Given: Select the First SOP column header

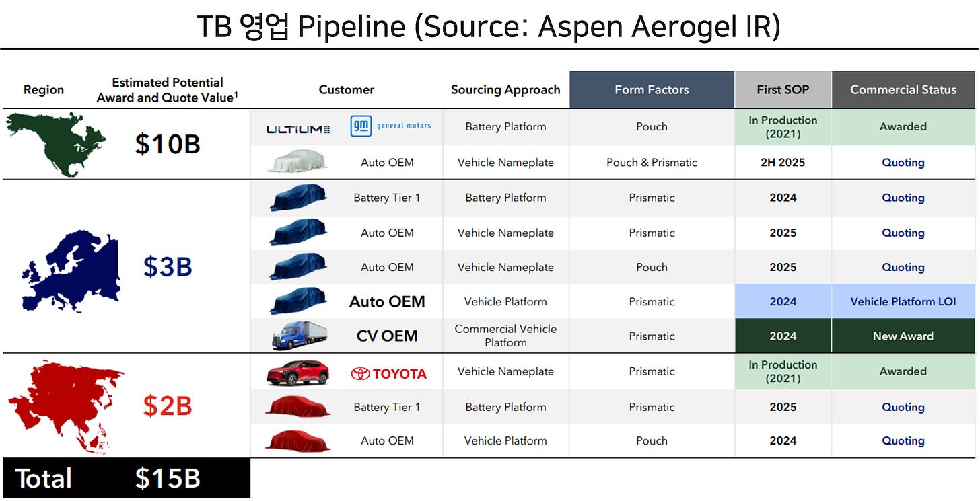Looking at the screenshot, I should tap(783, 89).
